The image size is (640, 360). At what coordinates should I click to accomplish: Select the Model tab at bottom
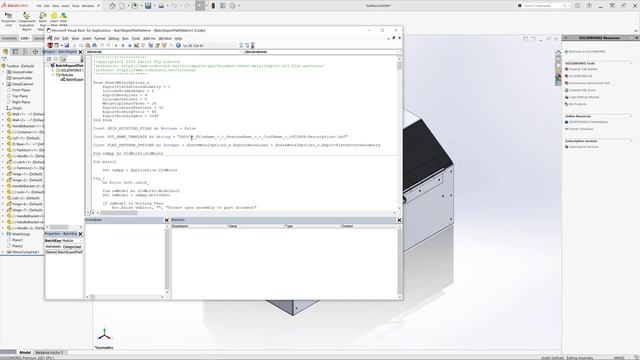point(25,352)
